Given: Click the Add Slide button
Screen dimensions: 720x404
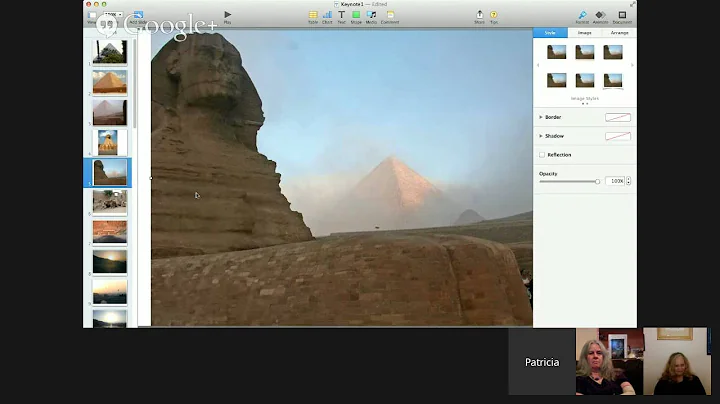Looking at the screenshot, I should click(x=138, y=17).
